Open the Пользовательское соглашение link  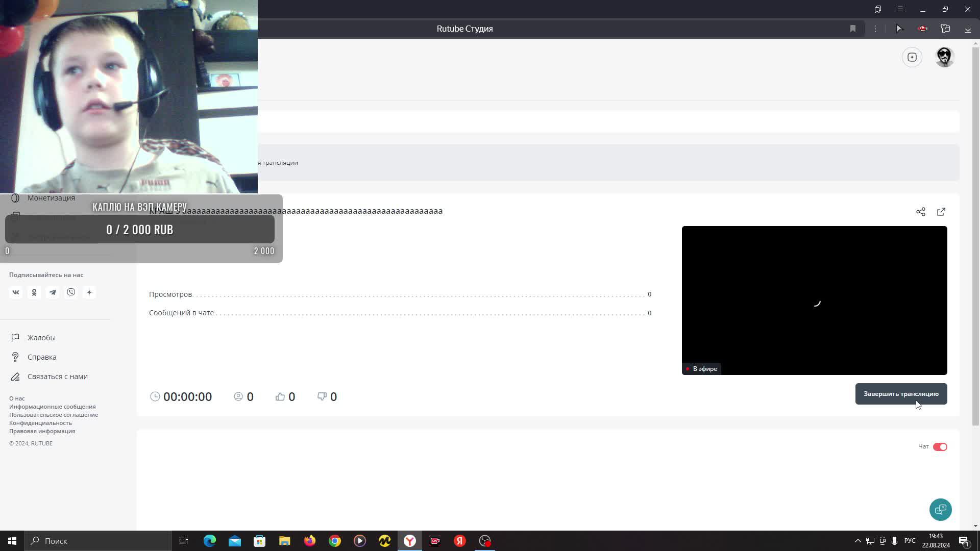point(54,415)
